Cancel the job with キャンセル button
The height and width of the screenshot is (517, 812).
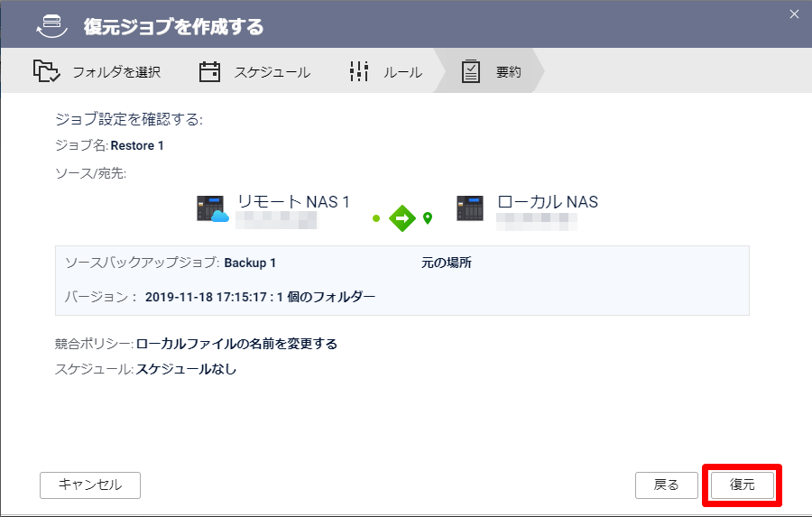pyautogui.click(x=90, y=485)
